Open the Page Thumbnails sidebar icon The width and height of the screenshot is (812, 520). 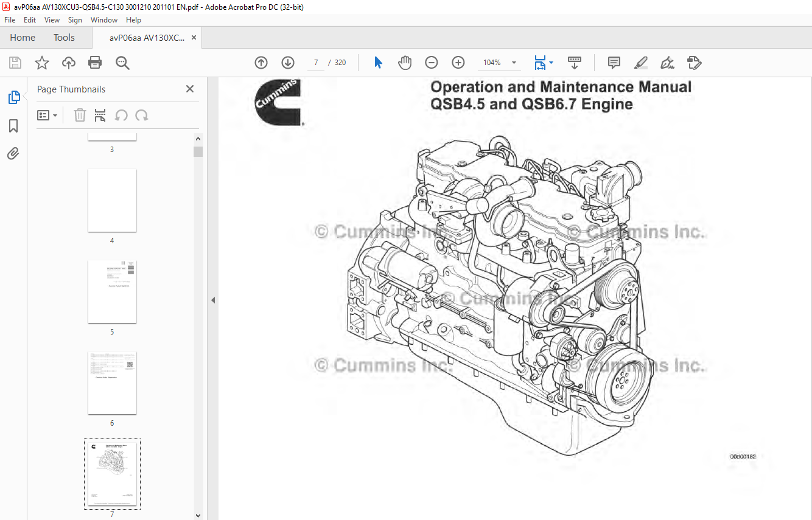(x=13, y=97)
